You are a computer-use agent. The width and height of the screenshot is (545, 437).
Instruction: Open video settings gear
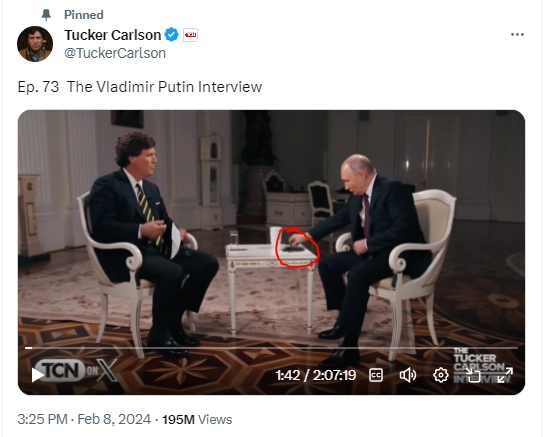coord(441,375)
